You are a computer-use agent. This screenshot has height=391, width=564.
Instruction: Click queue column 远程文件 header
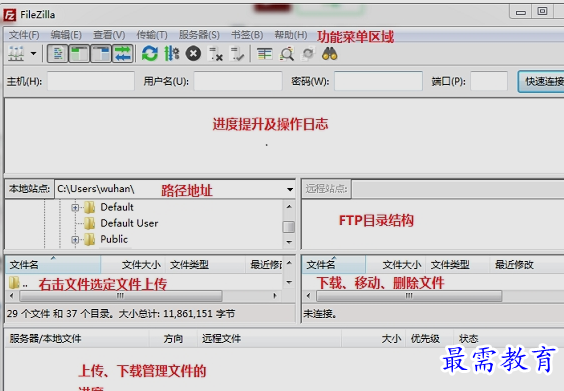point(269,338)
